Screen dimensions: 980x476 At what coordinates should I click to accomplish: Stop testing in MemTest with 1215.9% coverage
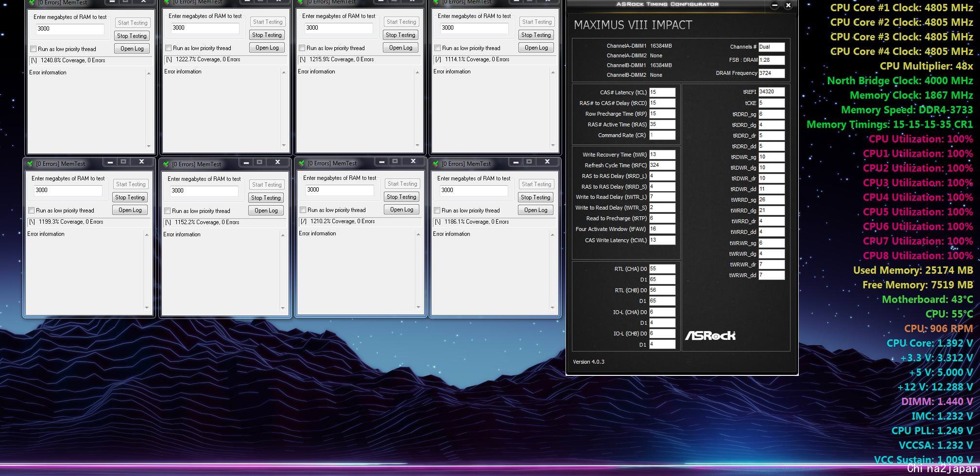(400, 35)
